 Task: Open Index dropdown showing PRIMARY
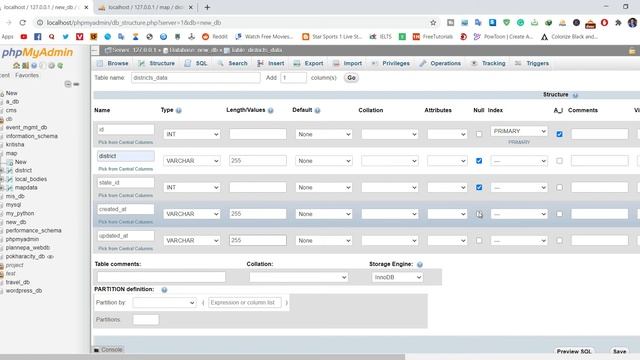pos(519,131)
